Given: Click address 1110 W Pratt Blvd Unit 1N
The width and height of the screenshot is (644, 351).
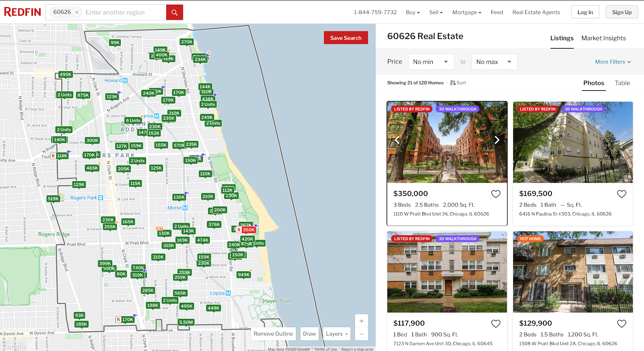Looking at the screenshot, I should (x=441, y=214).
